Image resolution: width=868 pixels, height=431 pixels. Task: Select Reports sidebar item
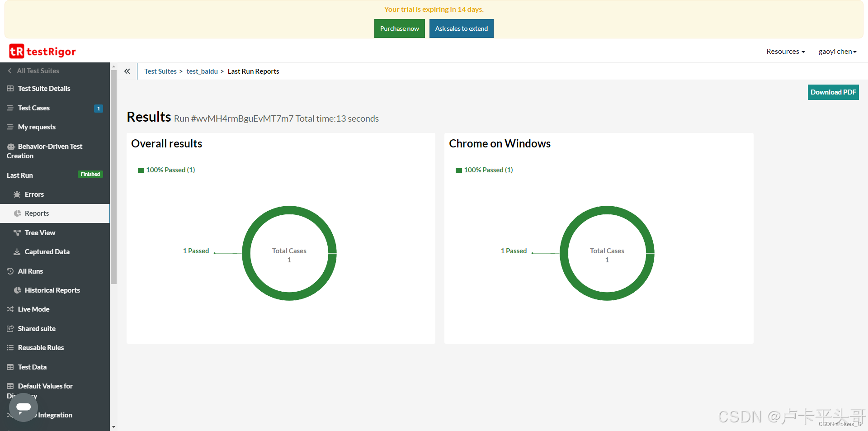(x=55, y=213)
